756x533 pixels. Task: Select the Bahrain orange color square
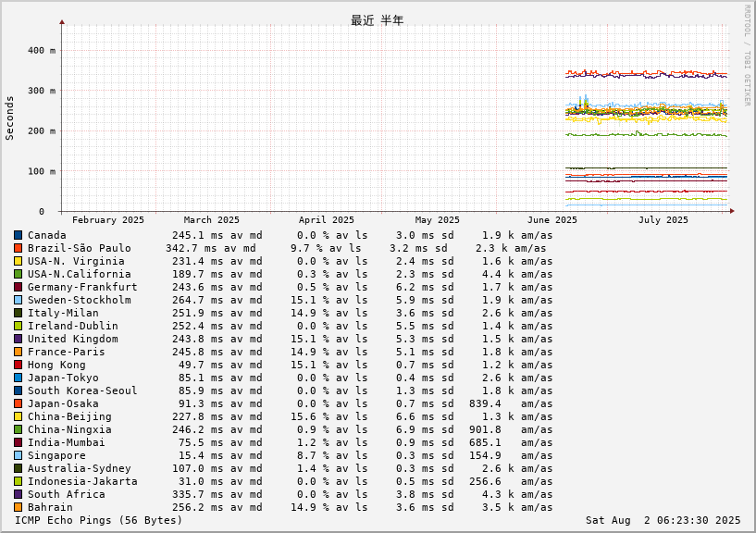pos(18,507)
